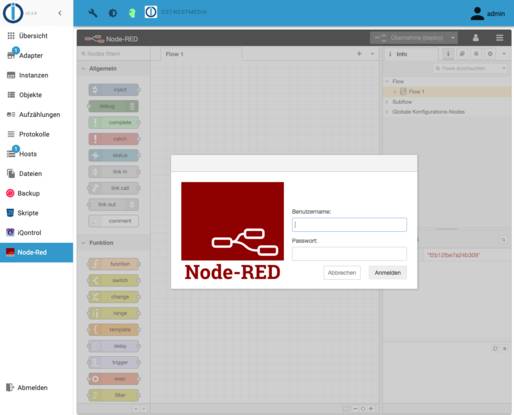Click the Instanzen icon in sidebar
The image size is (514, 415).
(x=11, y=75)
